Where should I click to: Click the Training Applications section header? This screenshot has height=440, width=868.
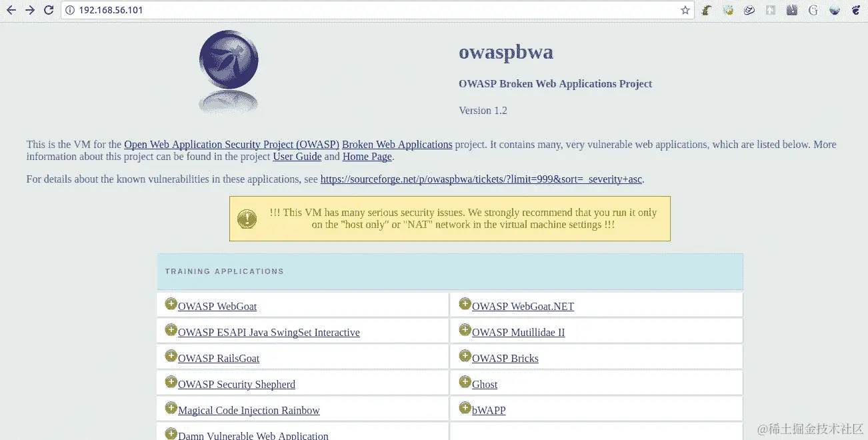tap(450, 271)
